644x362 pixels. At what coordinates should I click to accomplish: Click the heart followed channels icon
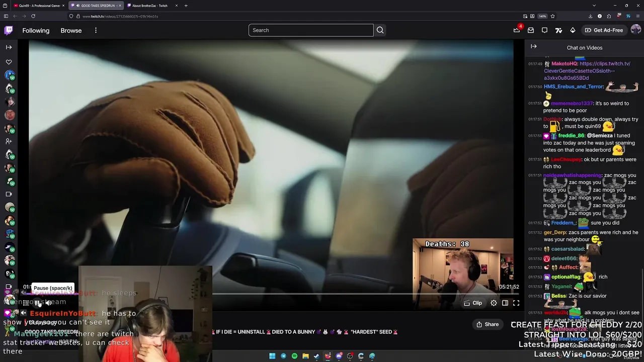(x=9, y=62)
